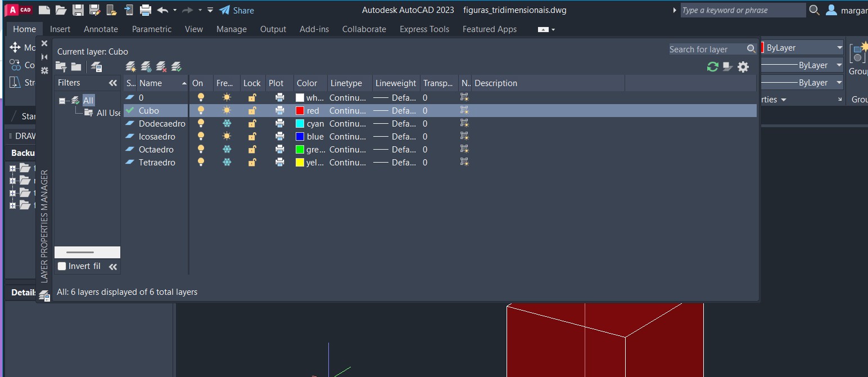
Task: Click the New Group Filter folder icon
Action: [76, 67]
